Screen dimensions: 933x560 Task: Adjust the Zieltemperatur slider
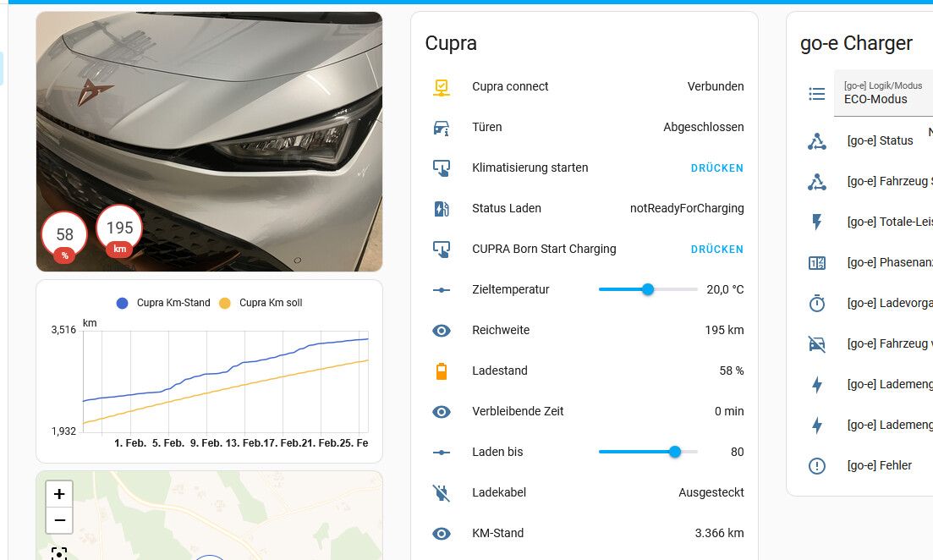648,290
